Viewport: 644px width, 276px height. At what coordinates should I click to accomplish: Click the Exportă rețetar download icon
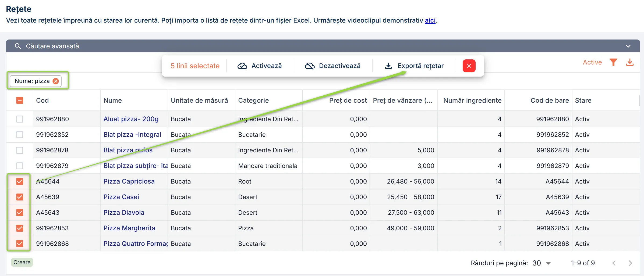point(388,66)
